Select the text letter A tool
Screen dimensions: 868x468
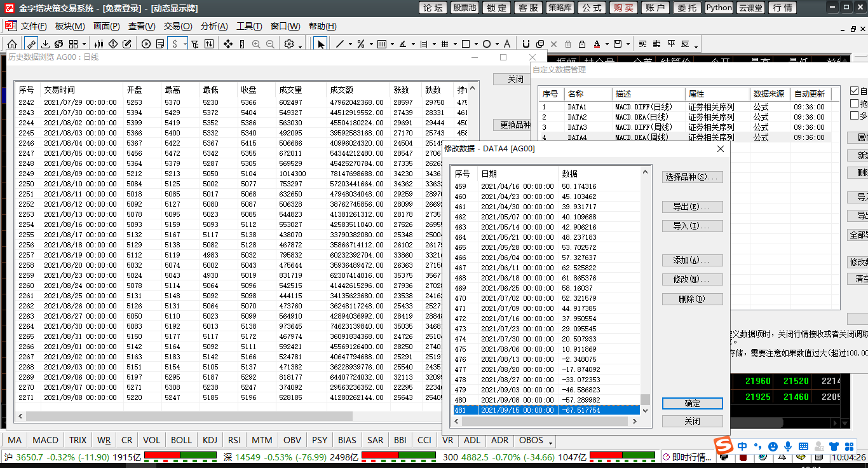coord(506,44)
